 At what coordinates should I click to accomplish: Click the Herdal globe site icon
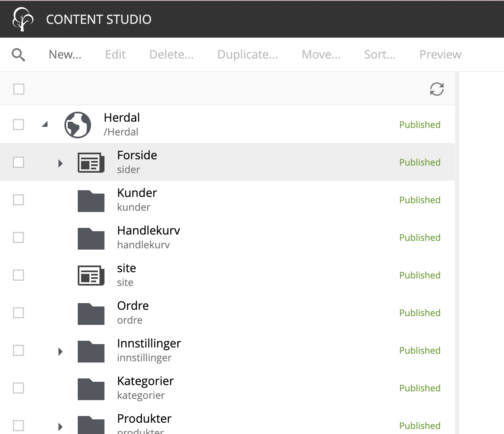78,125
